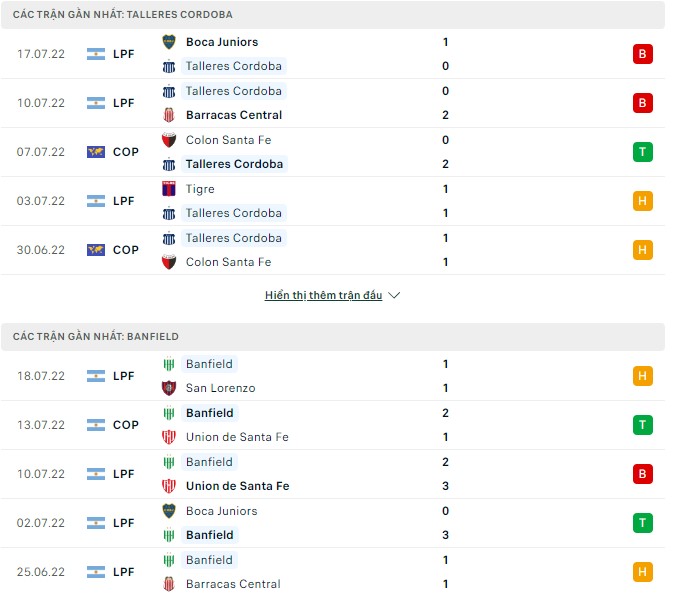Click the LPF league label on 25.06.22
Viewport: 675px width, 594px height.
pyautogui.click(x=124, y=572)
